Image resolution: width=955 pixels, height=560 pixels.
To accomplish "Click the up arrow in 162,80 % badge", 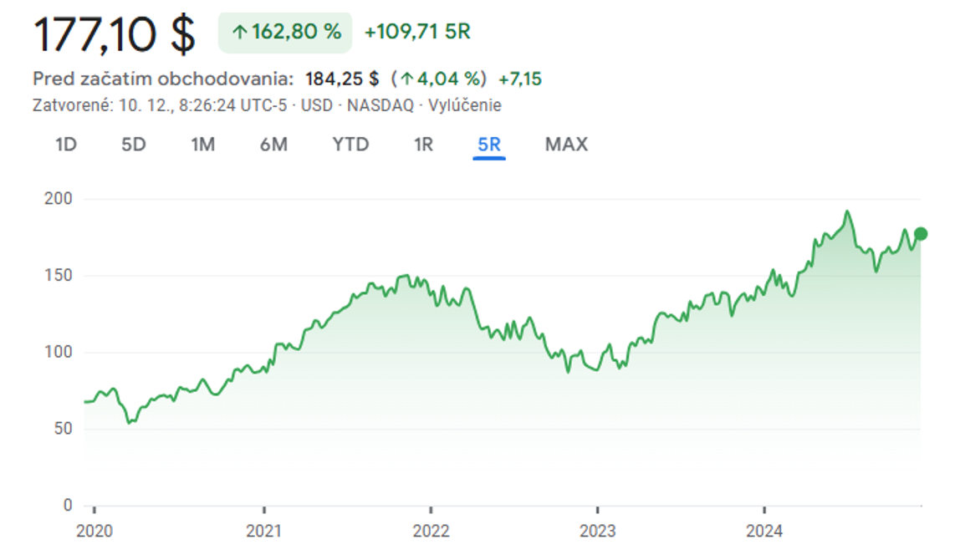I will [x=239, y=33].
